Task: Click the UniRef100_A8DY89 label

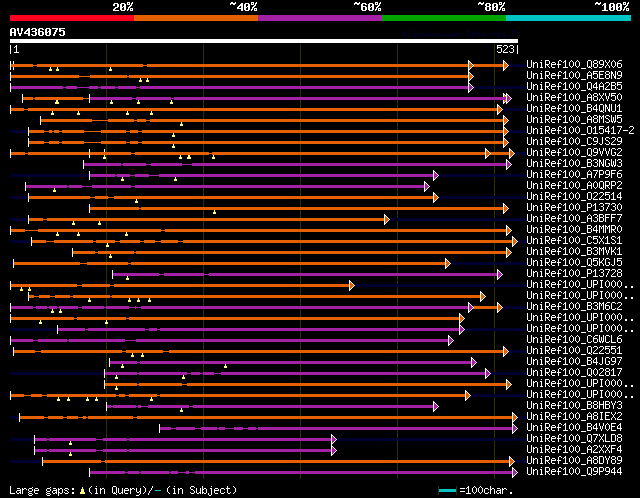Action: [574, 461]
